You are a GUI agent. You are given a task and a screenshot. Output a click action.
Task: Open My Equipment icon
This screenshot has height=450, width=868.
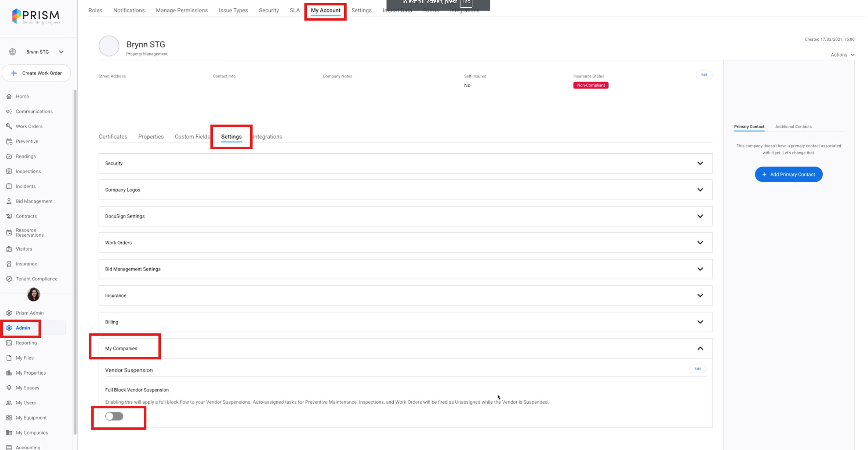[x=9, y=417]
